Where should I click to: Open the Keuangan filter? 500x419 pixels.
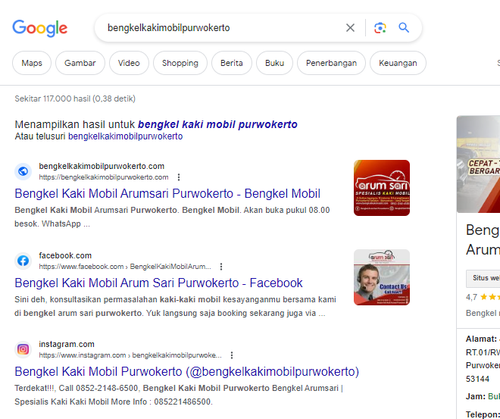398,63
